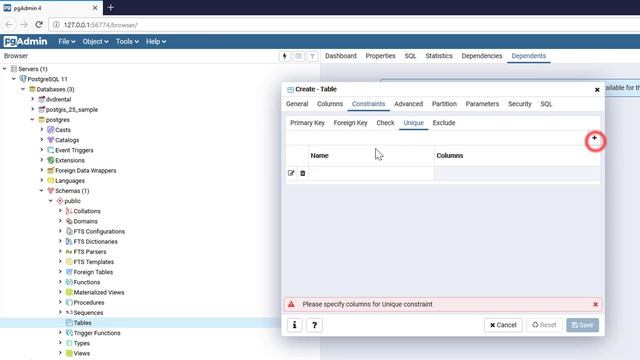This screenshot has height=360, width=640.
Task: Collapse the postgres database node
Action: tap(32, 120)
